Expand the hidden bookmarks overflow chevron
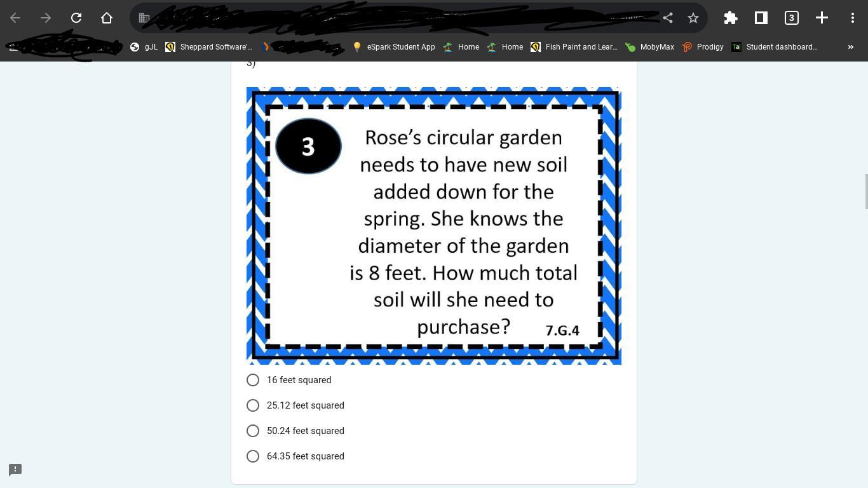Viewport: 868px width, 488px height. [850, 47]
